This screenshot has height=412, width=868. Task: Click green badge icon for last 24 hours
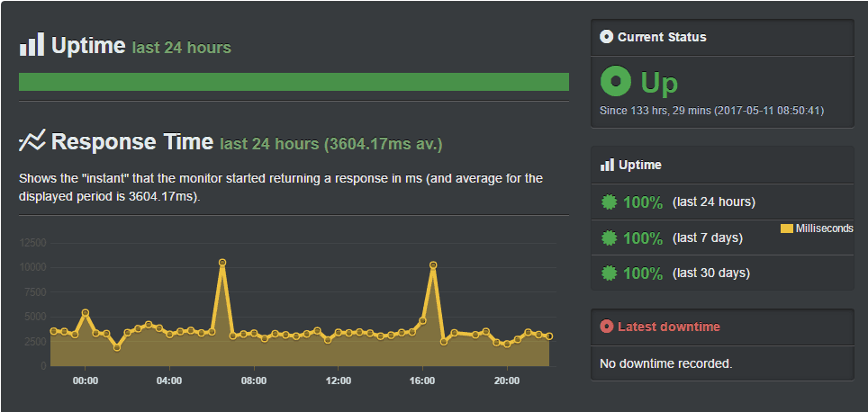[610, 202]
